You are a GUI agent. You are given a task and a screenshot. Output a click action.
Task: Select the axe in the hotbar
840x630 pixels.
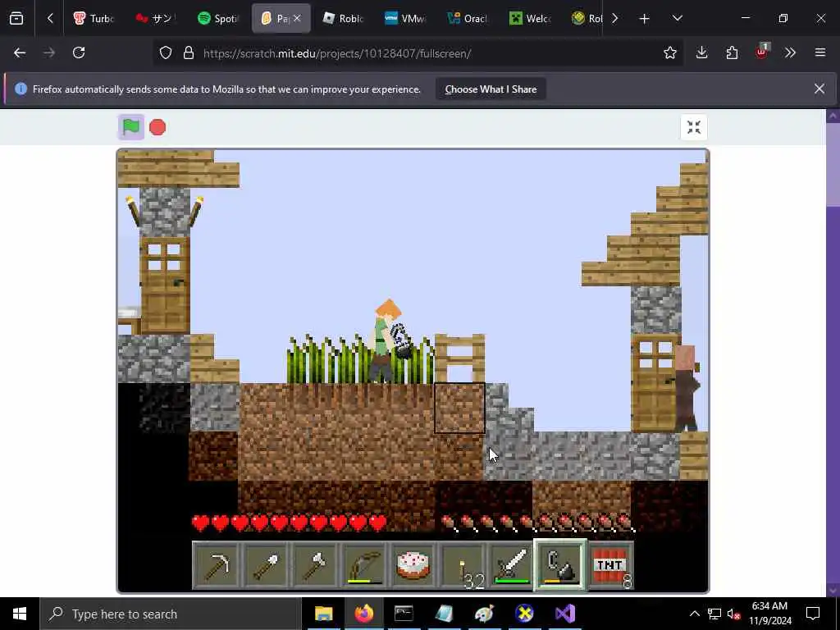point(314,565)
